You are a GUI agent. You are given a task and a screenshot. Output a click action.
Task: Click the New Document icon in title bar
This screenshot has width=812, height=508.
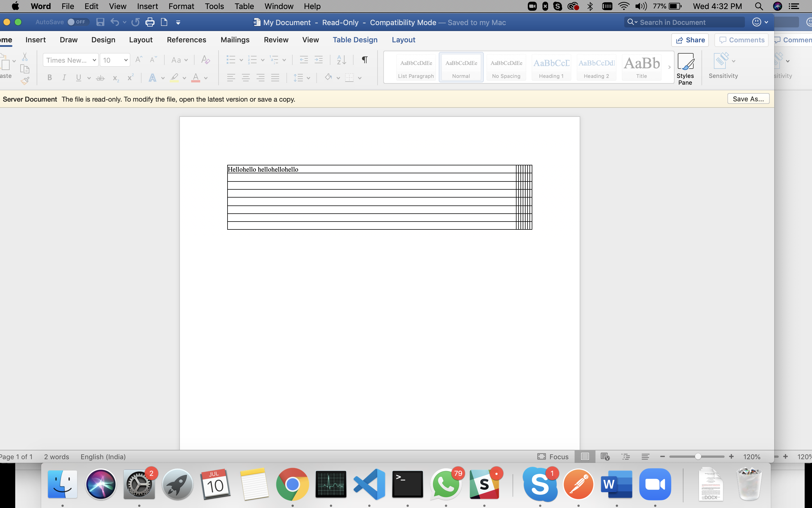(164, 22)
